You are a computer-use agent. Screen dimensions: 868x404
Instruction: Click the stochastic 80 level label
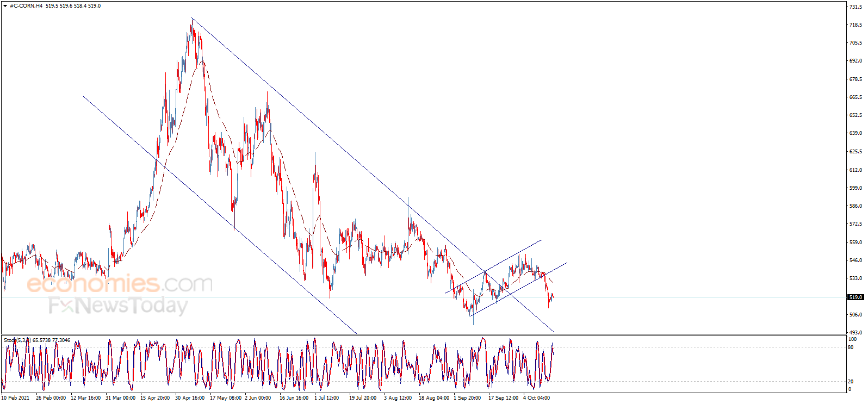(x=851, y=347)
